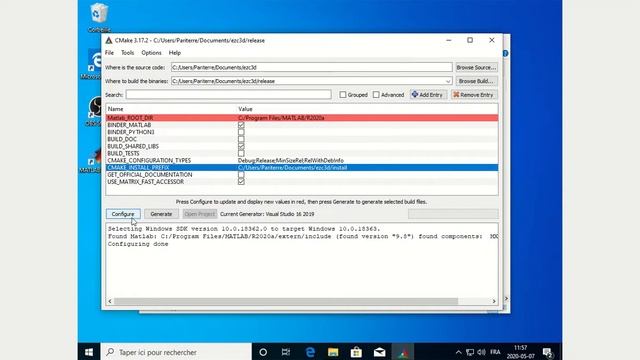Click Debug;Release;MinSizeRel value
This screenshot has height=360, width=640.
[291, 160]
